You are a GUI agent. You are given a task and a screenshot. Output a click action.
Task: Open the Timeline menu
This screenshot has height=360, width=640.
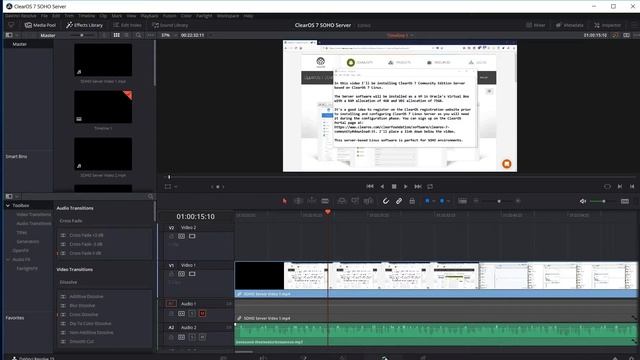click(x=86, y=16)
